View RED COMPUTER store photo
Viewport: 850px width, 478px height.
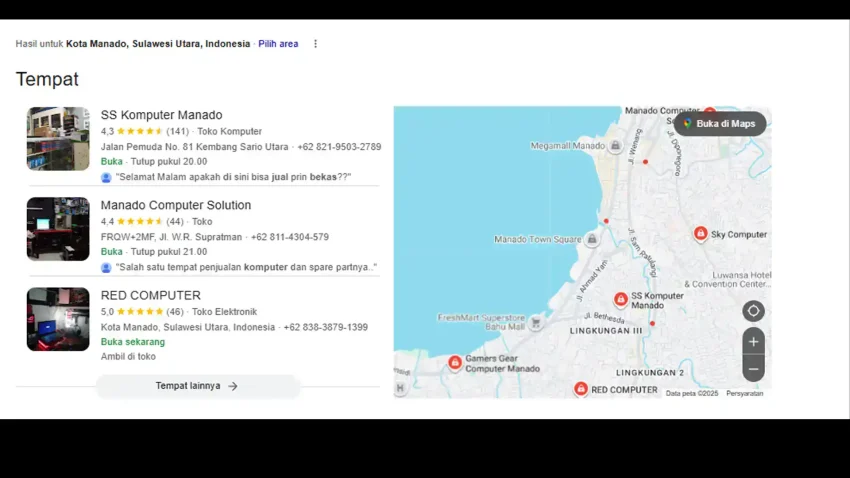pos(58,319)
